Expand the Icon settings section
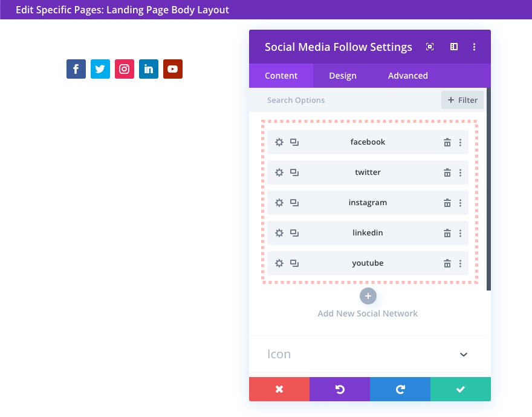The width and height of the screenshot is (532, 417). (x=464, y=354)
